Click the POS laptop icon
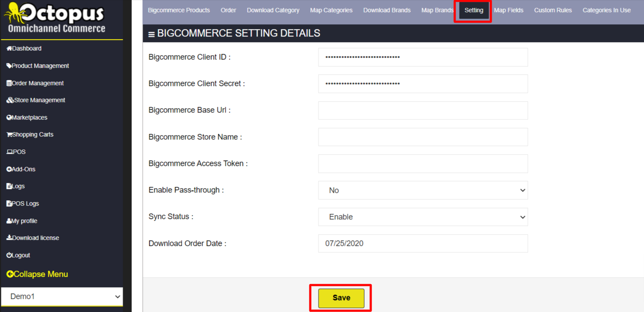The image size is (644, 312). [10, 152]
